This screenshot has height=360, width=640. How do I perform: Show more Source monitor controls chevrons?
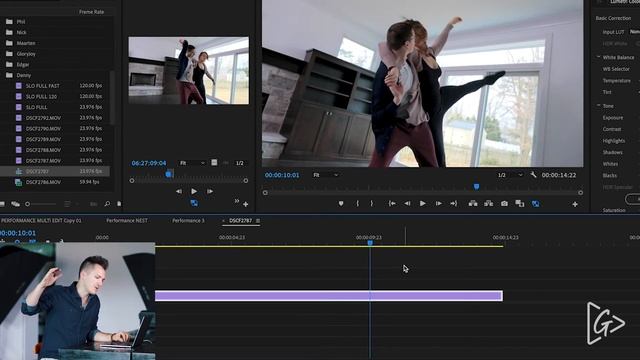coord(237,201)
